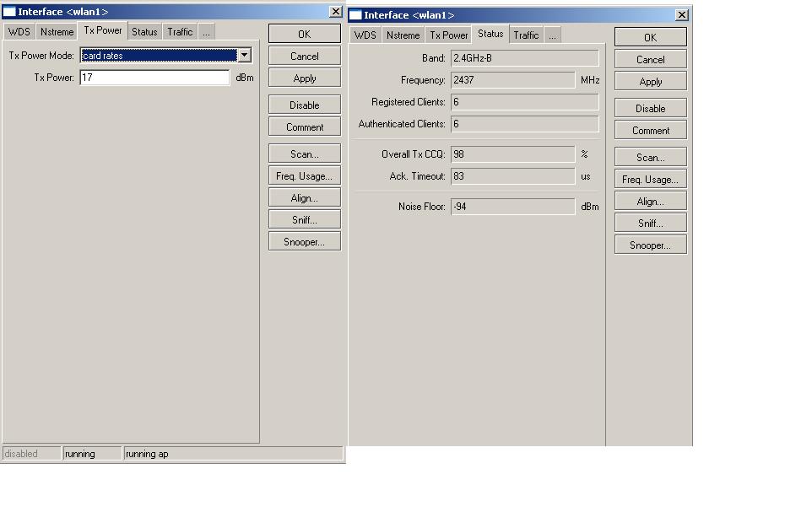The height and width of the screenshot is (528, 812).
Task: Select Frequency field showing 2437
Action: 512,80
